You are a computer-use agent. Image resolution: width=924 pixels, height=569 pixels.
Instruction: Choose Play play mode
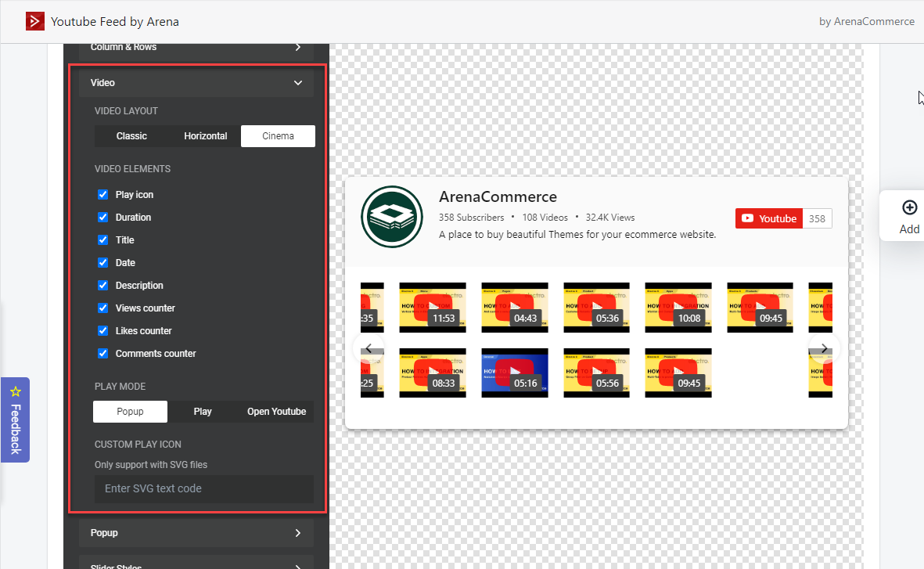(203, 412)
